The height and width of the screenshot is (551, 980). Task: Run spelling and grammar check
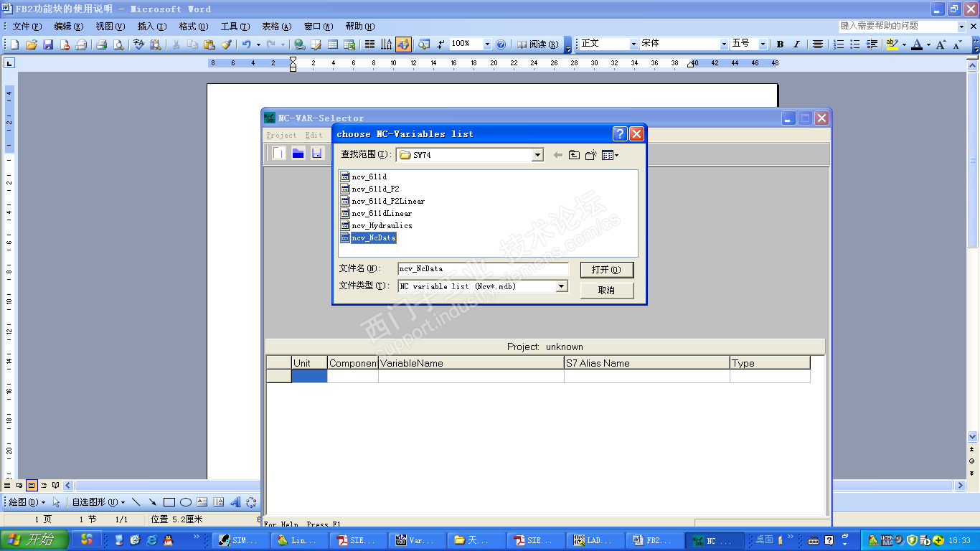tap(139, 44)
